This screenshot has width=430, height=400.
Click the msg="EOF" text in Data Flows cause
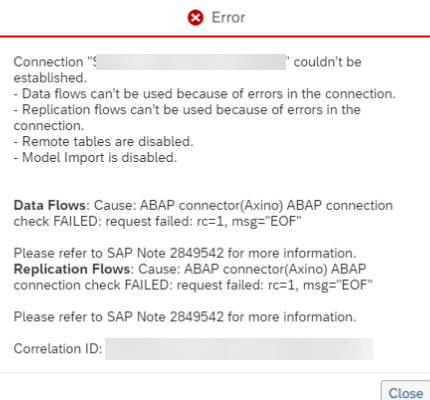click(266, 221)
